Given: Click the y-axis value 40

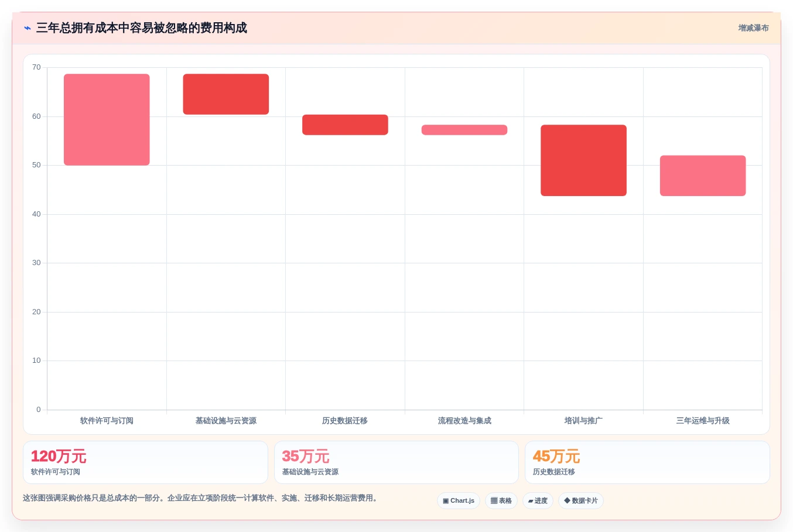Looking at the screenshot, I should pos(36,214).
